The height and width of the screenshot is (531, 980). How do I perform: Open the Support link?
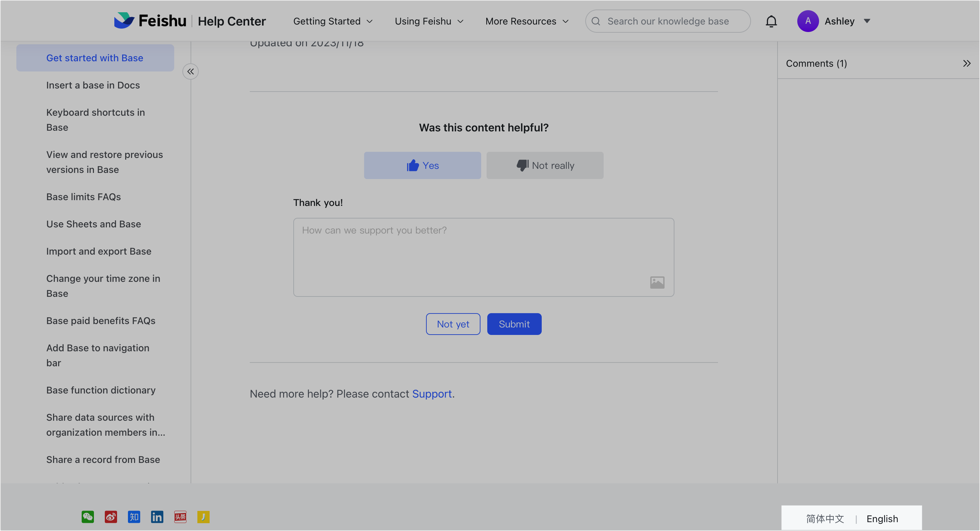pyautogui.click(x=432, y=393)
